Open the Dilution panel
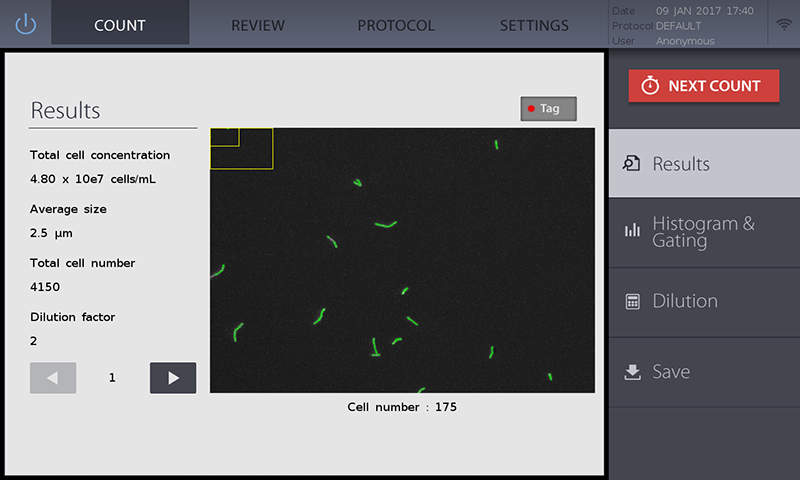Viewport: 800px width, 480px height. click(704, 301)
